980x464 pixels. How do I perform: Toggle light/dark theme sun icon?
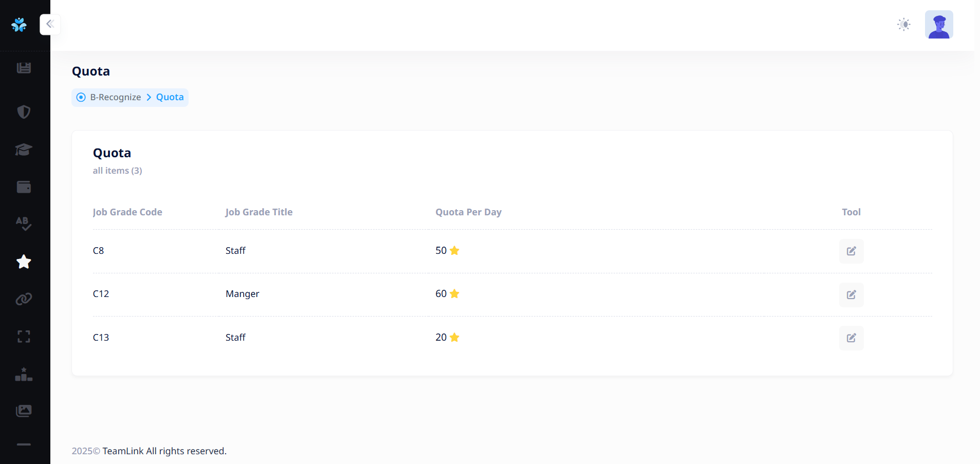point(903,25)
